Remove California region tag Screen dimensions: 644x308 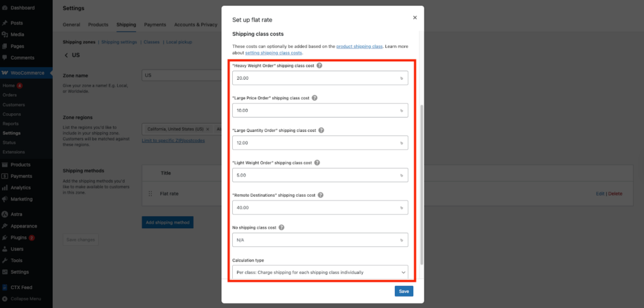207,128
